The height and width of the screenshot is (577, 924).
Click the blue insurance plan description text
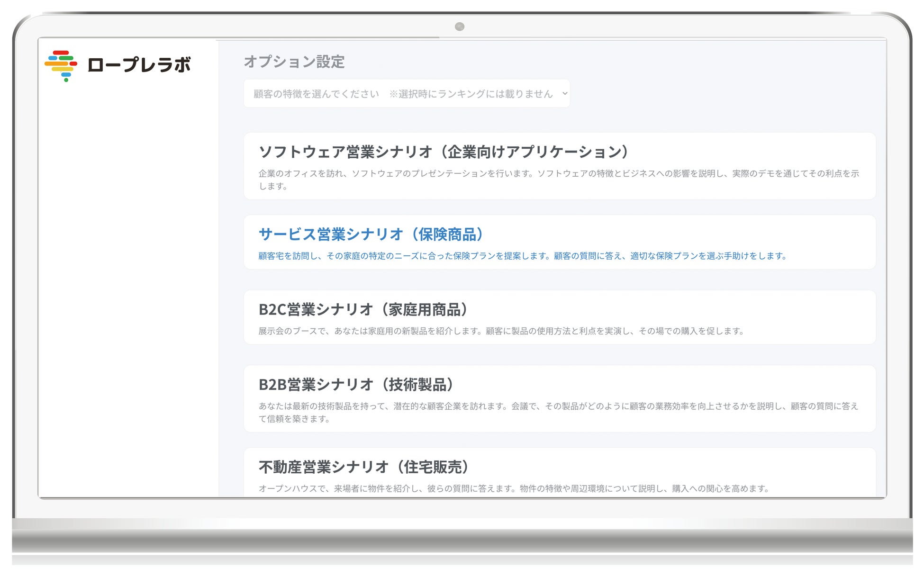pos(522,256)
